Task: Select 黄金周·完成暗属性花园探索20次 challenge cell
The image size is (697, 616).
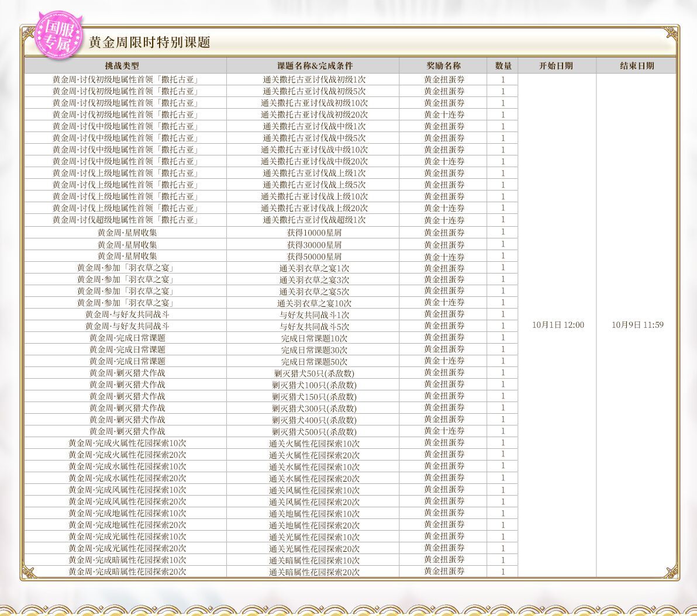Action: coord(127,572)
